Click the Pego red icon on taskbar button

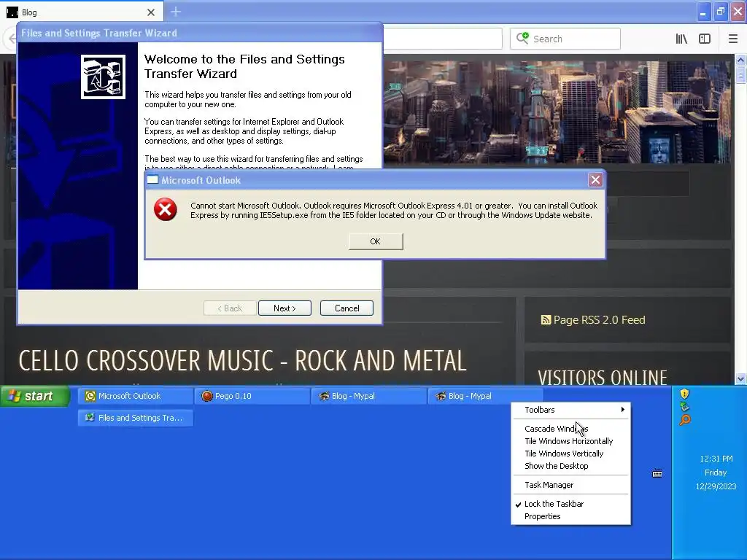(206, 396)
